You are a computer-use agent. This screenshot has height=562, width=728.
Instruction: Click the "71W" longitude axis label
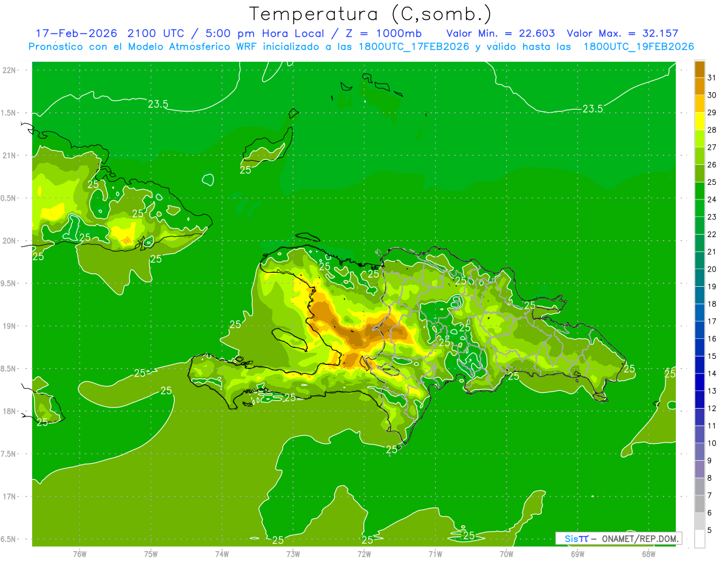tap(435, 553)
